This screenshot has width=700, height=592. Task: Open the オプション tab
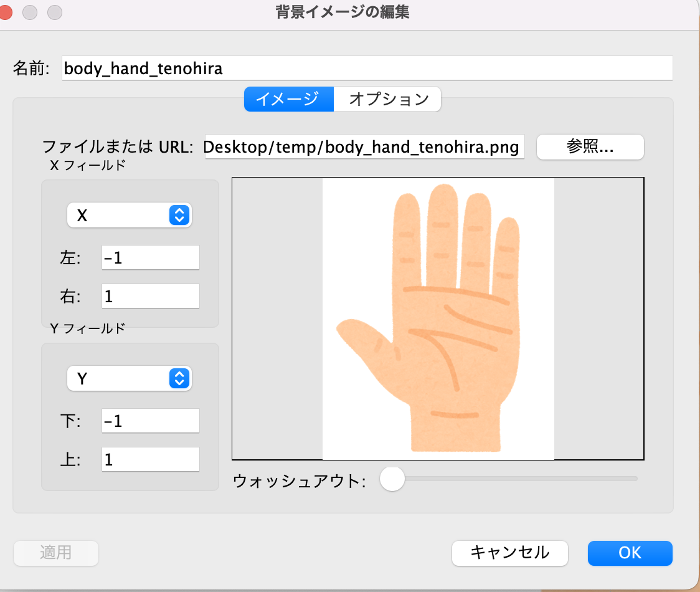point(387,98)
